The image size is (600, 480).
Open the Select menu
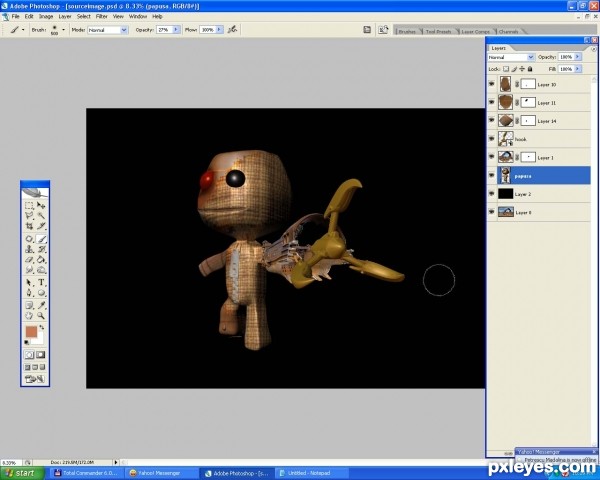83,16
